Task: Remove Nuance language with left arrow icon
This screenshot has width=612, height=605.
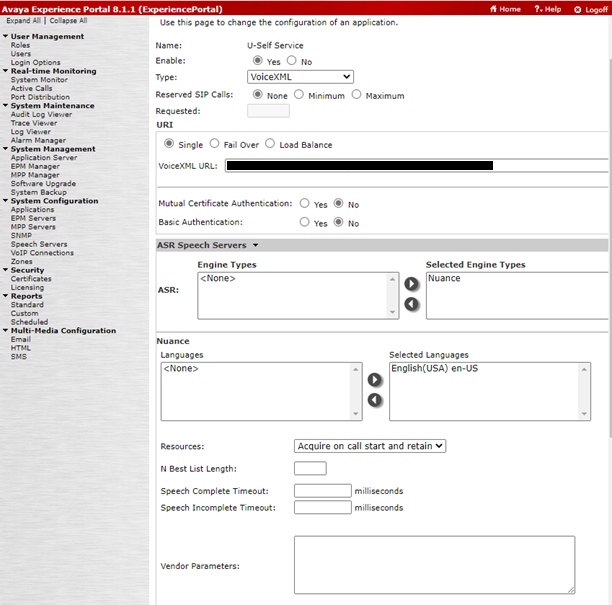Action: point(375,400)
